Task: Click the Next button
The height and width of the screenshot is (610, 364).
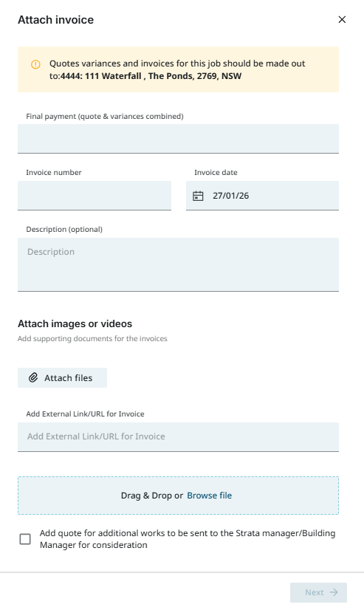Action: coord(318,592)
